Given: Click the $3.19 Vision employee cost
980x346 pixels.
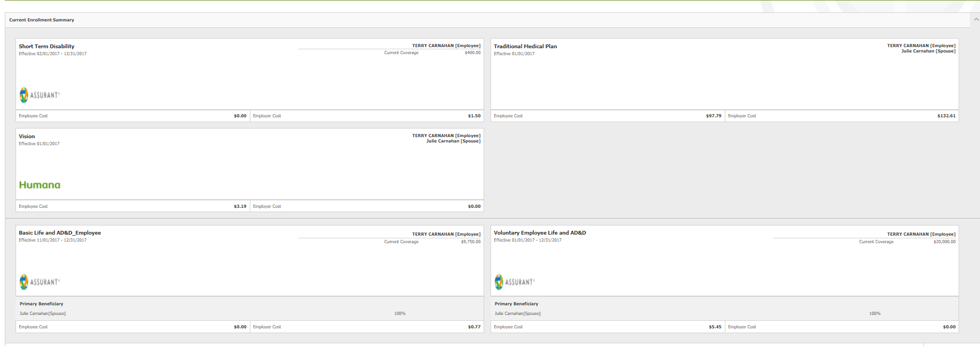Looking at the screenshot, I should 240,206.
